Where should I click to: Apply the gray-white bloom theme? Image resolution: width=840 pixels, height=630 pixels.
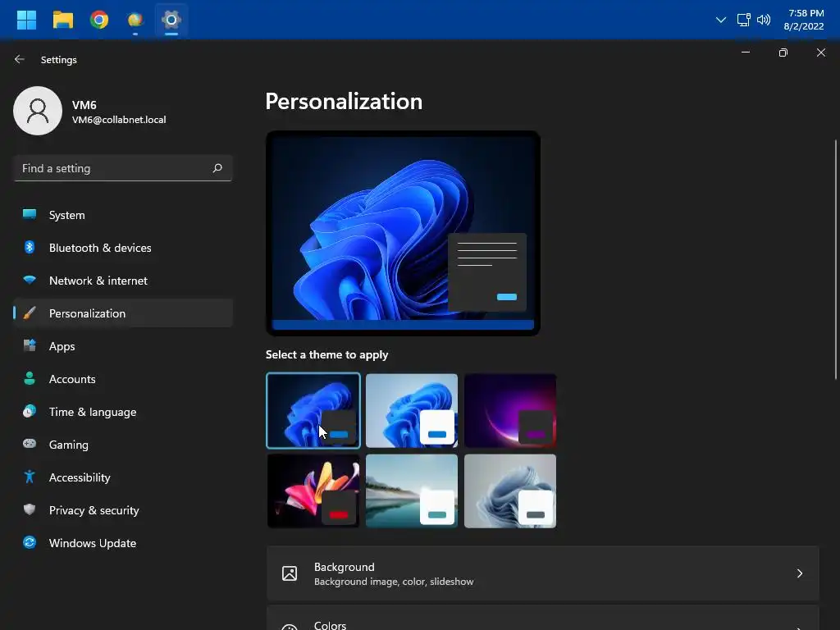coord(510,491)
